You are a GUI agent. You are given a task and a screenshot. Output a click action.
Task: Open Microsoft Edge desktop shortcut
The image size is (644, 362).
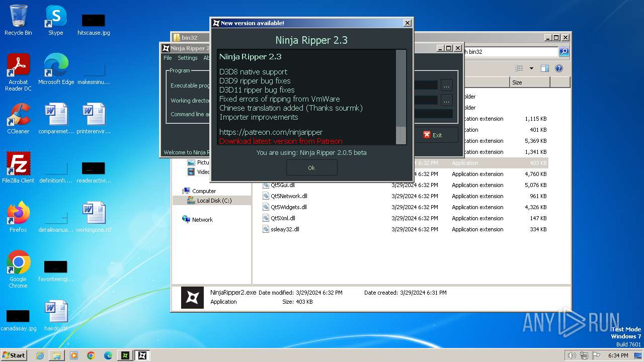[x=56, y=69]
